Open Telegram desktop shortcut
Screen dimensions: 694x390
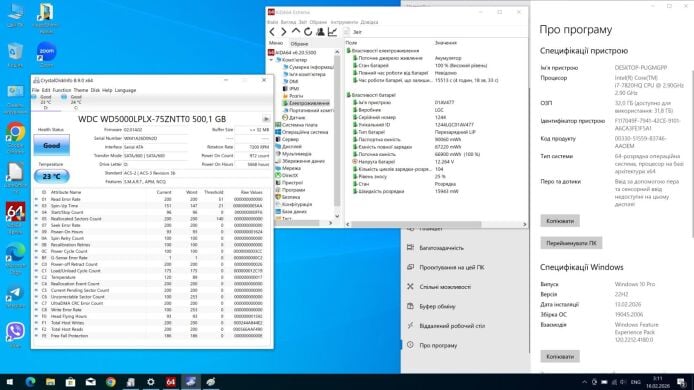click(x=15, y=297)
